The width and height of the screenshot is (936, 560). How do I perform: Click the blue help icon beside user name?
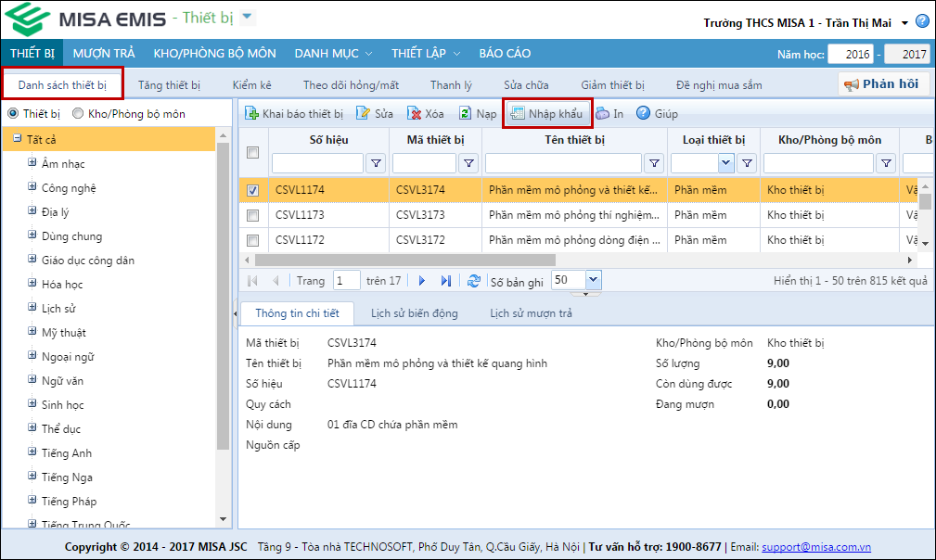pyautogui.click(x=922, y=21)
